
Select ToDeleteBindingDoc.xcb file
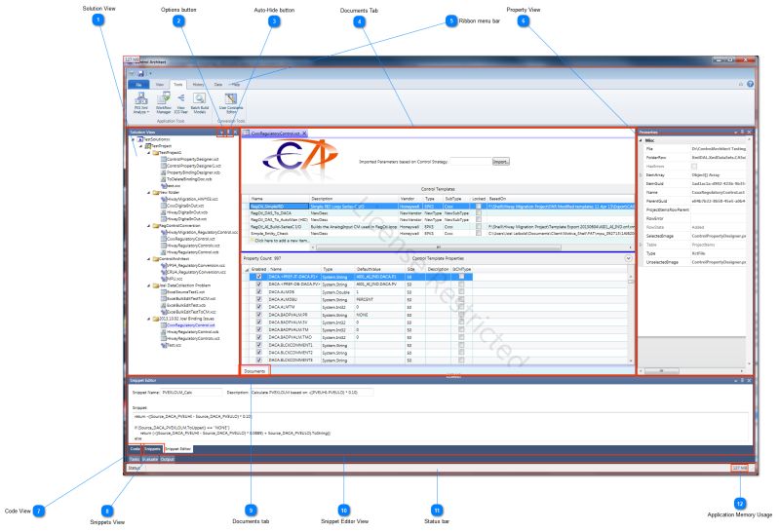coord(186,179)
